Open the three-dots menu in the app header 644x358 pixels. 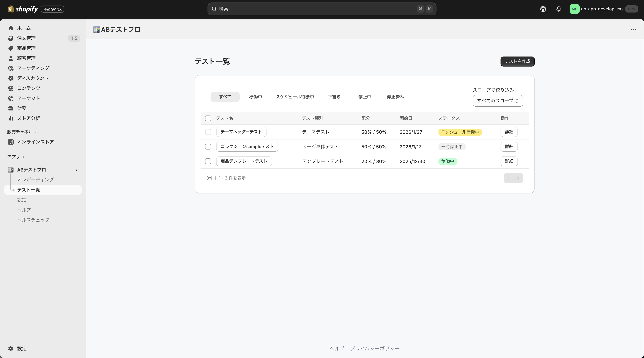(x=633, y=30)
